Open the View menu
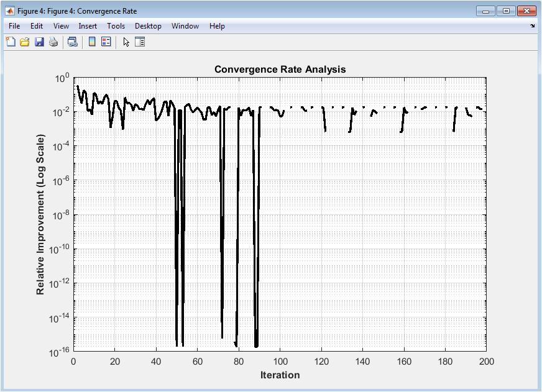Screen dimensions: 542x392 (x=61, y=26)
